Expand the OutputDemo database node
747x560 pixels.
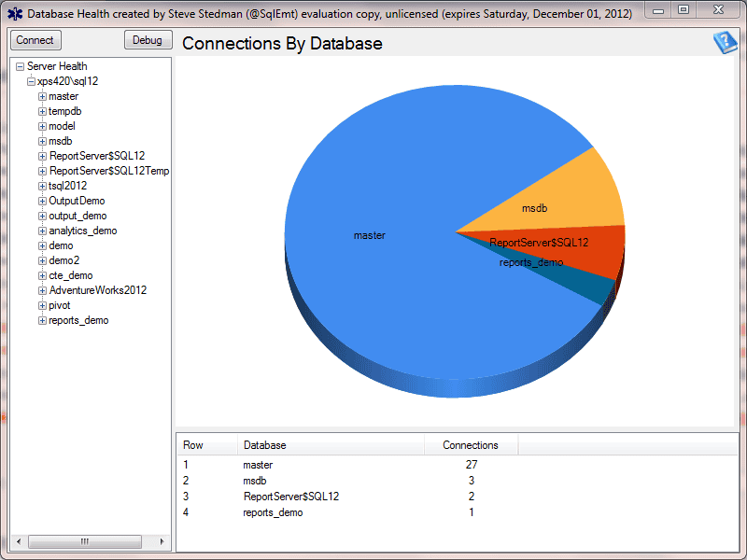click(x=42, y=201)
